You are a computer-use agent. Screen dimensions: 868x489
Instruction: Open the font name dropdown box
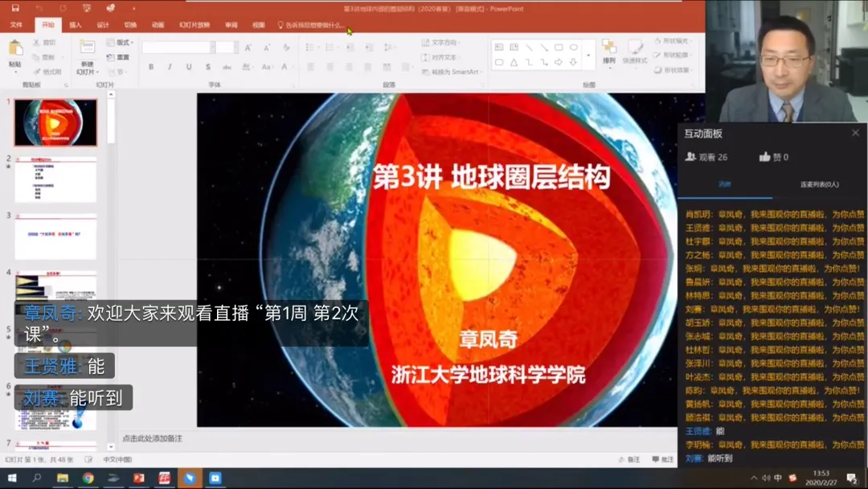177,47
